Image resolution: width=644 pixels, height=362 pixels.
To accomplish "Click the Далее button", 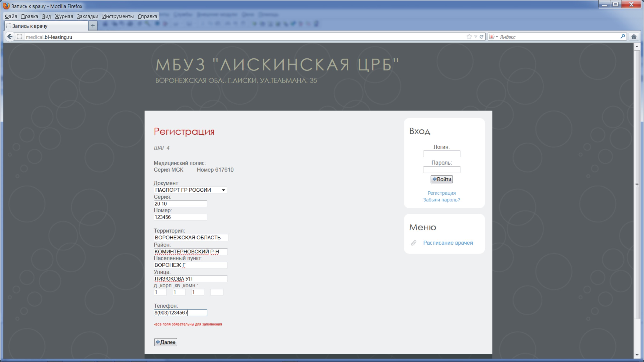I will (166, 342).
